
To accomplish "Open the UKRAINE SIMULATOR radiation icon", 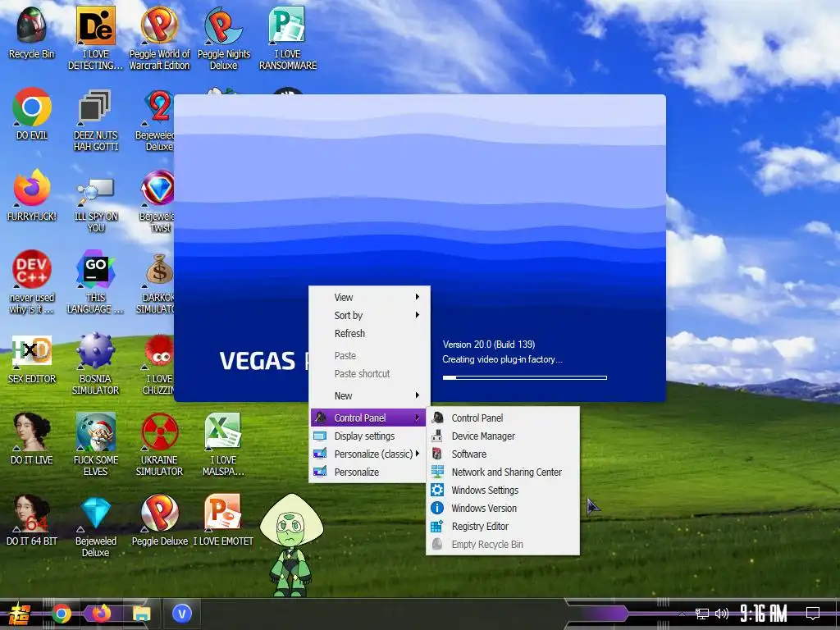I will [x=160, y=444].
